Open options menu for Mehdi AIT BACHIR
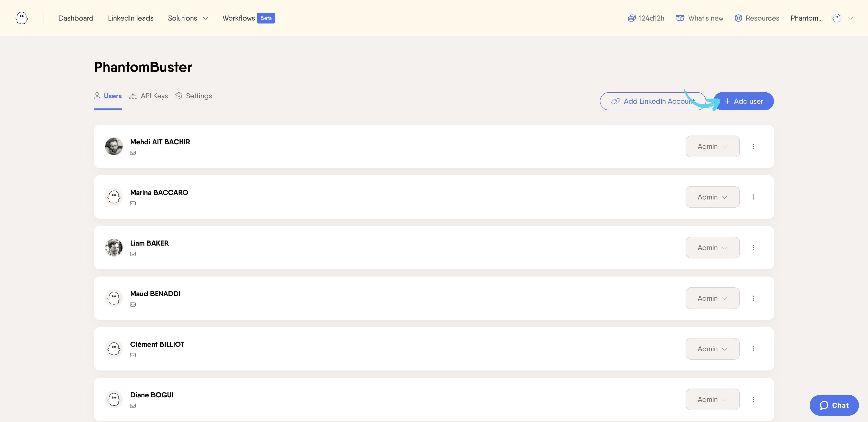Image resolution: width=868 pixels, height=422 pixels. [753, 147]
